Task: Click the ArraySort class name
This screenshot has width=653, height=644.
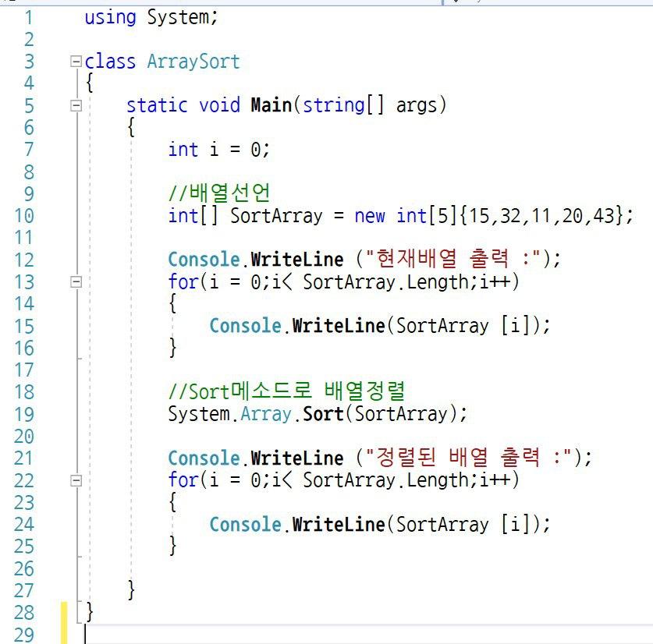Action: point(193,62)
